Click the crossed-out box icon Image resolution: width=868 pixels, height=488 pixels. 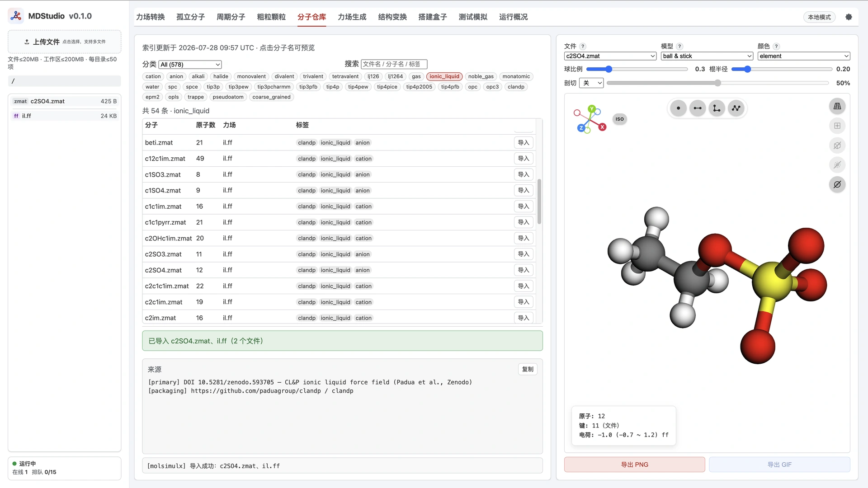[837, 145]
